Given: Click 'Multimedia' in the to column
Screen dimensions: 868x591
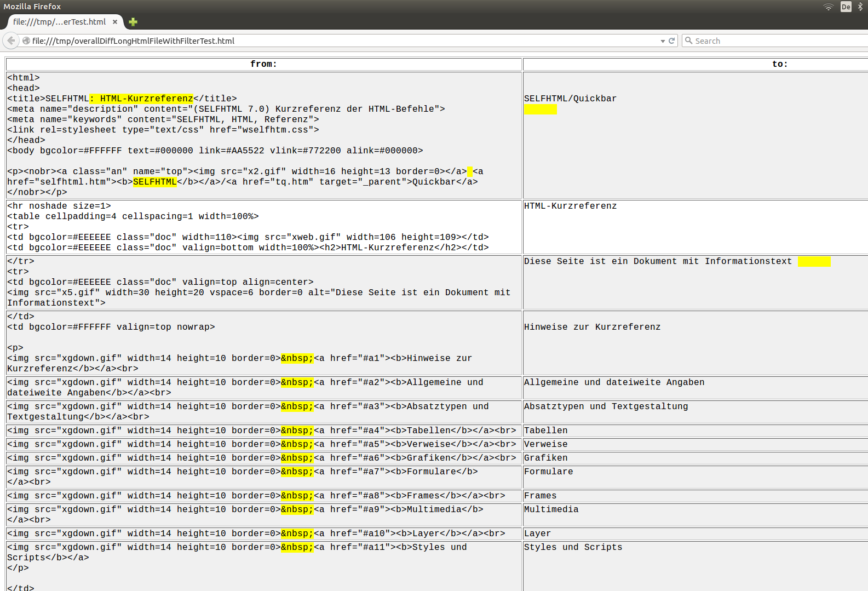Looking at the screenshot, I should (551, 509).
